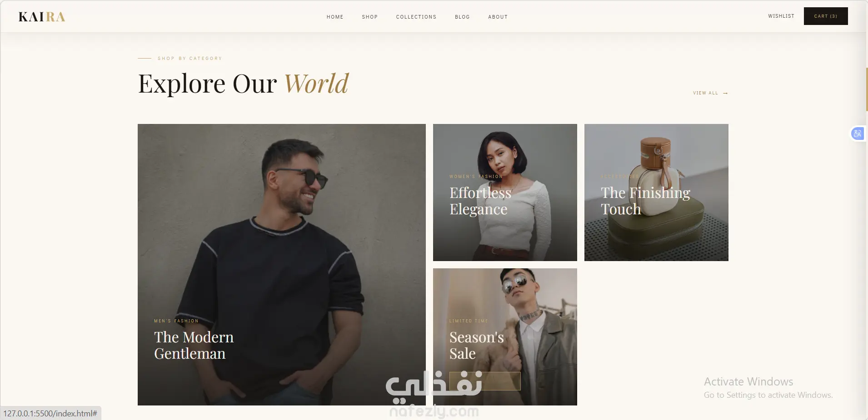Click the Women's Fashion label
Screen dimensions: 868x420
tap(476, 177)
